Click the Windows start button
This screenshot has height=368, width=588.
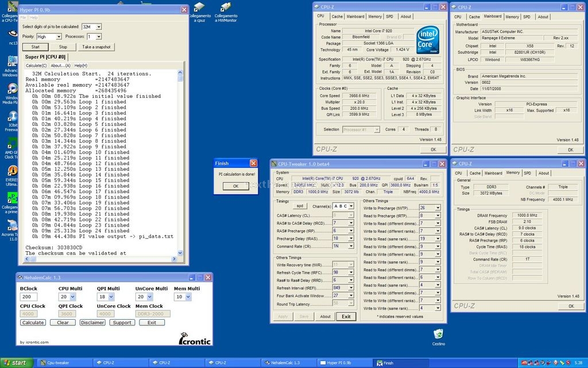pos(17,363)
